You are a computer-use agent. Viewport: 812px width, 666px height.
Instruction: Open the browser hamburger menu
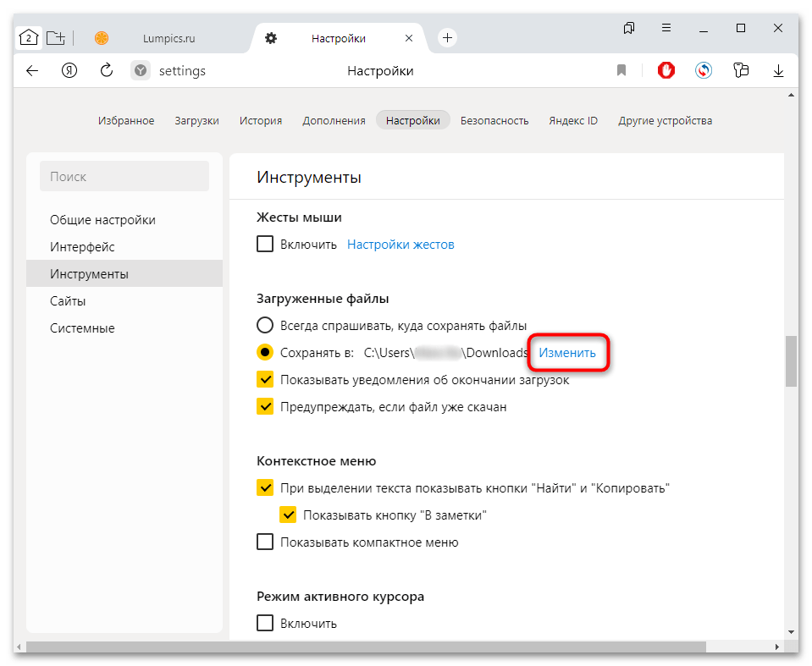tap(666, 29)
